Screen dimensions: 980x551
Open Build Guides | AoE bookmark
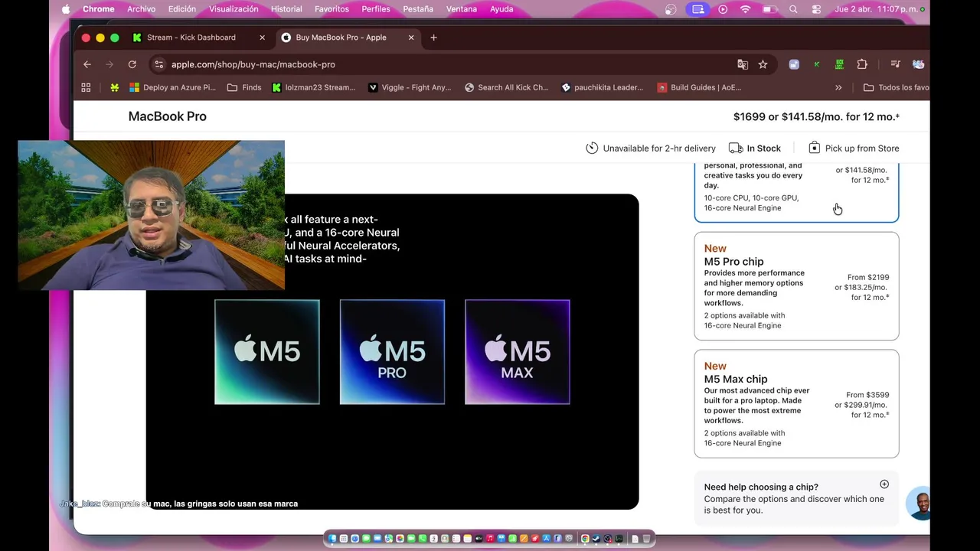pyautogui.click(x=700, y=87)
